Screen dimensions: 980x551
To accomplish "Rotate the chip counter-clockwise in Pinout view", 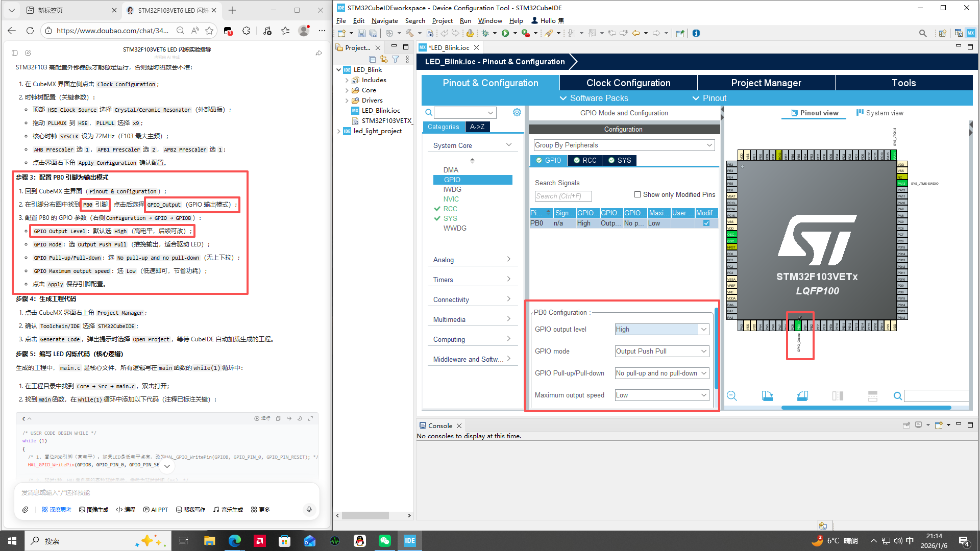I will 802,396.
